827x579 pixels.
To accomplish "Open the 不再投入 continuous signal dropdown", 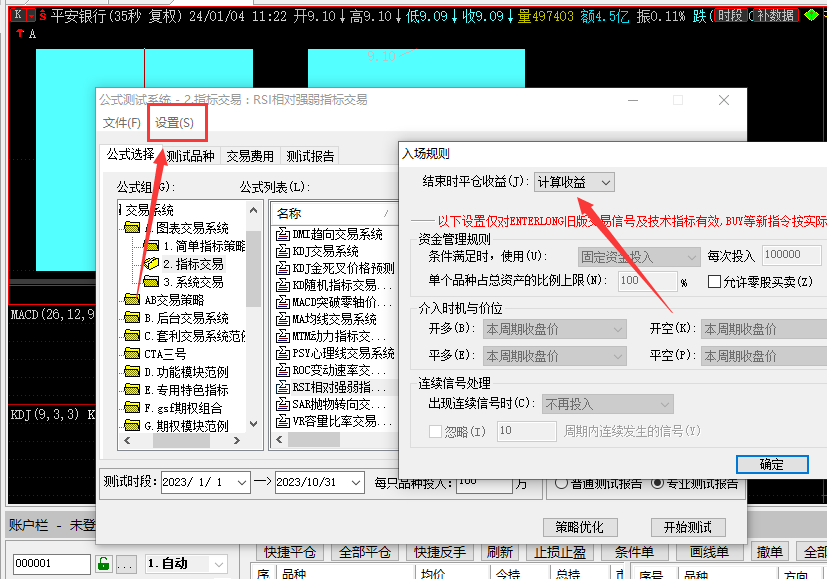I will (608, 404).
